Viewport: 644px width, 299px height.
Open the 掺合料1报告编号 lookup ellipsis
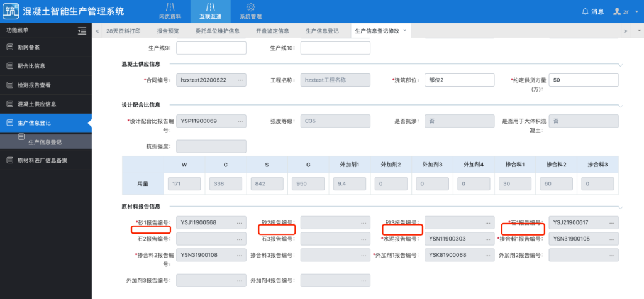612,239
